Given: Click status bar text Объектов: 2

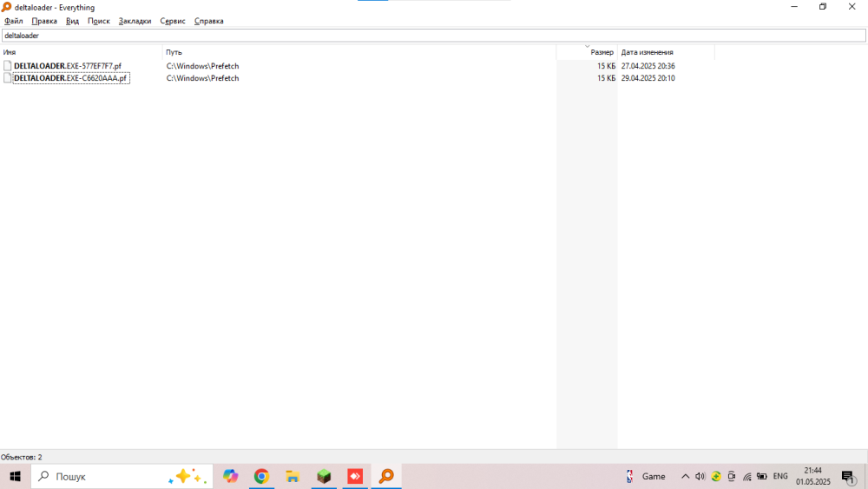Looking at the screenshot, I should [22, 457].
